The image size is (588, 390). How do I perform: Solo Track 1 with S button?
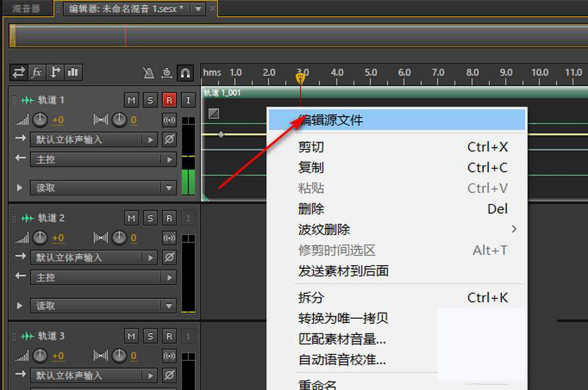pos(150,100)
